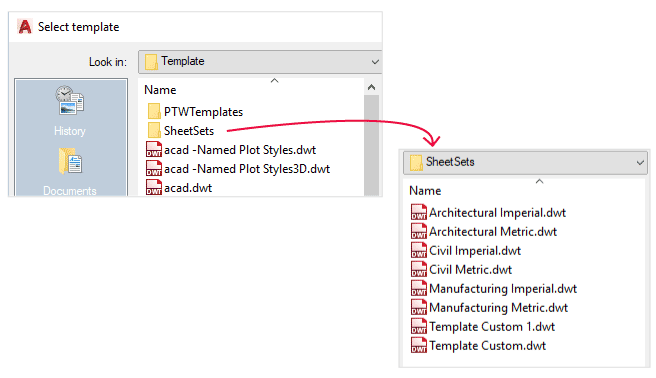Click the file list vertical scrollbar track
656x378 pixels.
click(371, 146)
